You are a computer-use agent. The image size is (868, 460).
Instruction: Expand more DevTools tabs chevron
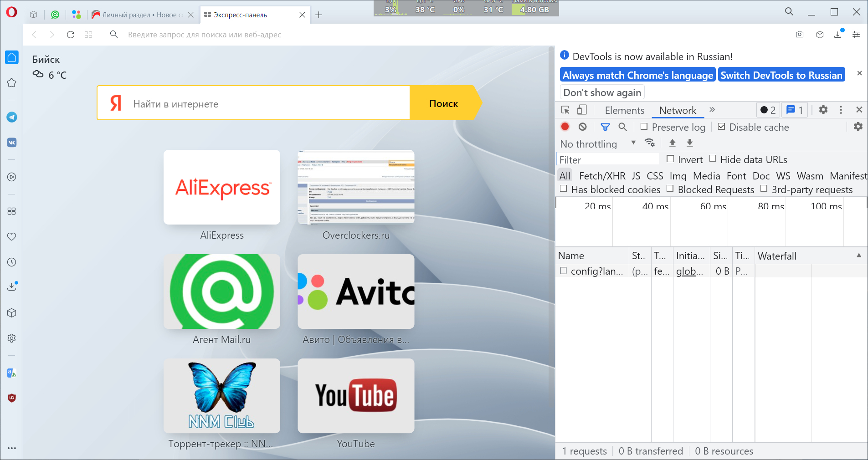712,110
